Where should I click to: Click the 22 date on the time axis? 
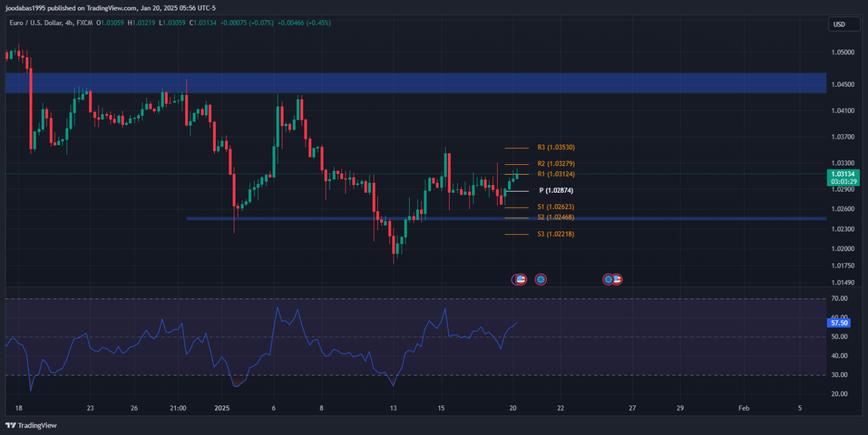click(x=561, y=408)
